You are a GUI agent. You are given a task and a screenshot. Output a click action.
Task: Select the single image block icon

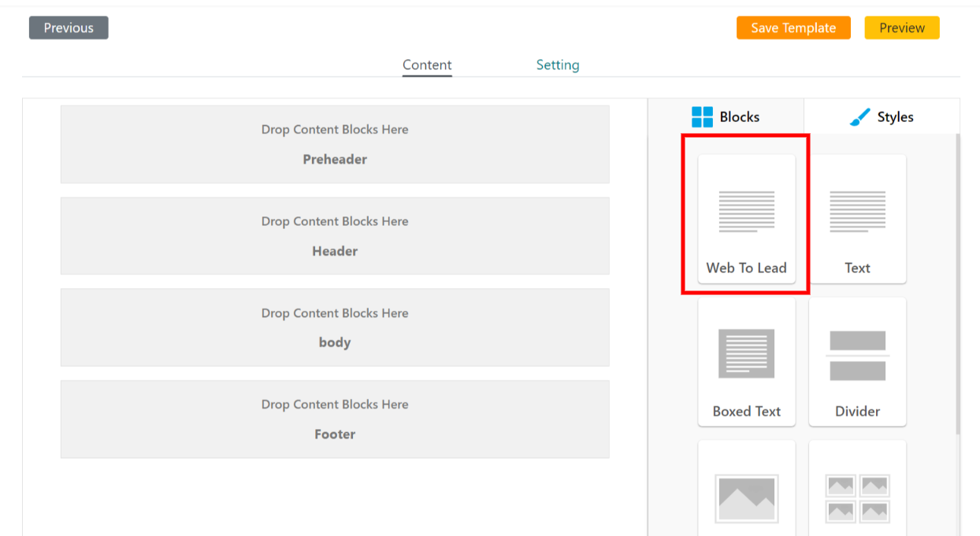point(747,497)
